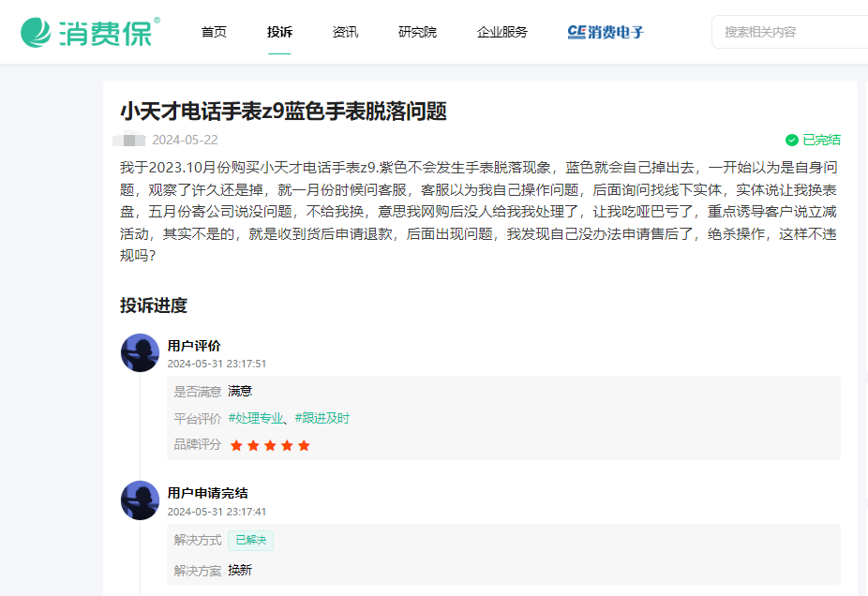
Task: Click the blurred author avatar by 2024-05-22
Action: tap(129, 139)
